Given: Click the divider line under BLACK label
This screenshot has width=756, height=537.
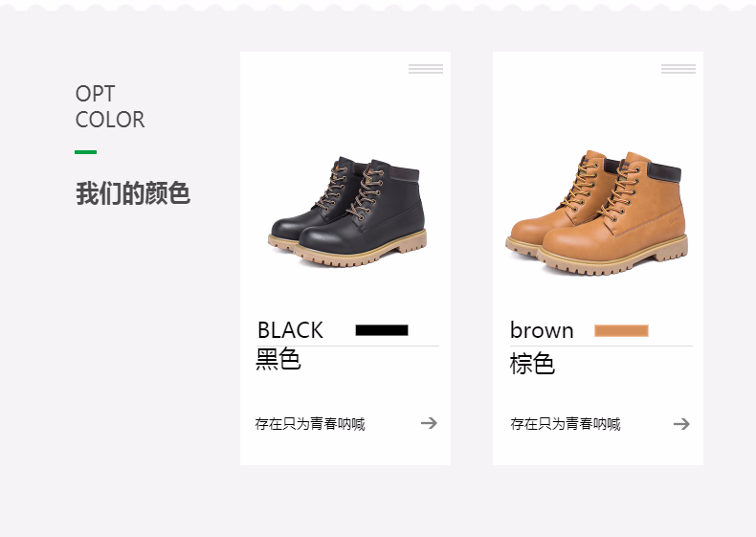Looking at the screenshot, I should pos(347,346).
